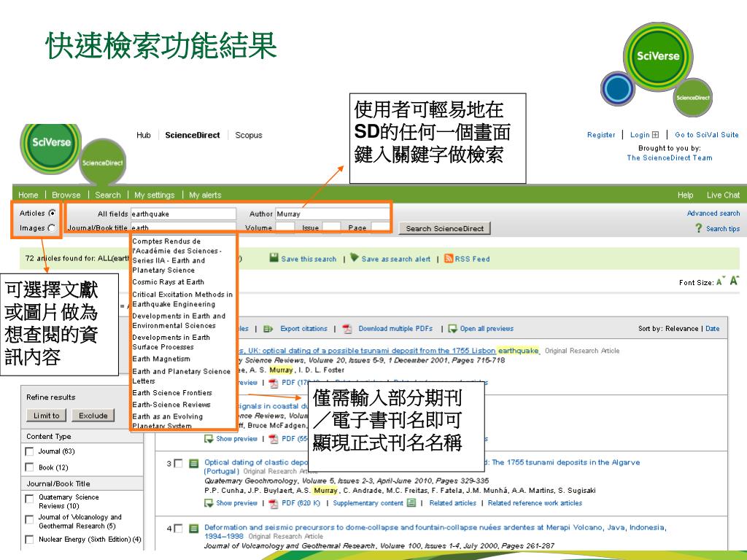Click the Download multiple PDFs icon

click(347, 329)
